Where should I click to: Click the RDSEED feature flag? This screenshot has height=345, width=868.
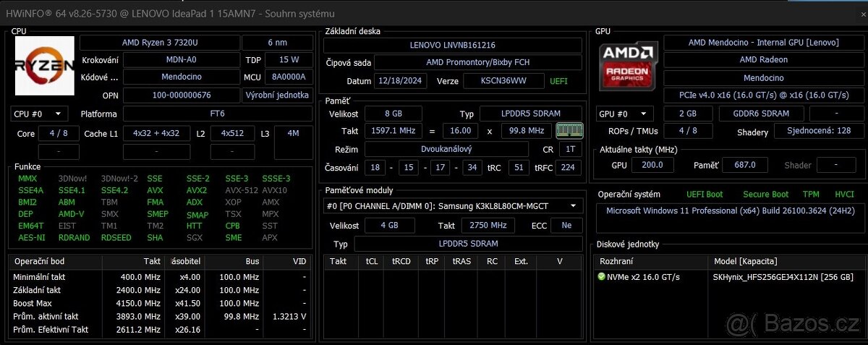tap(116, 238)
